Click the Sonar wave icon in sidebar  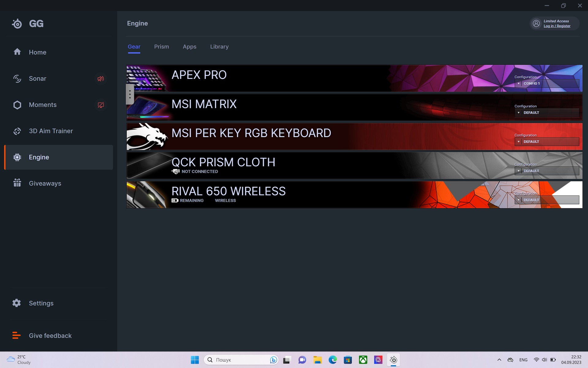pos(17,79)
